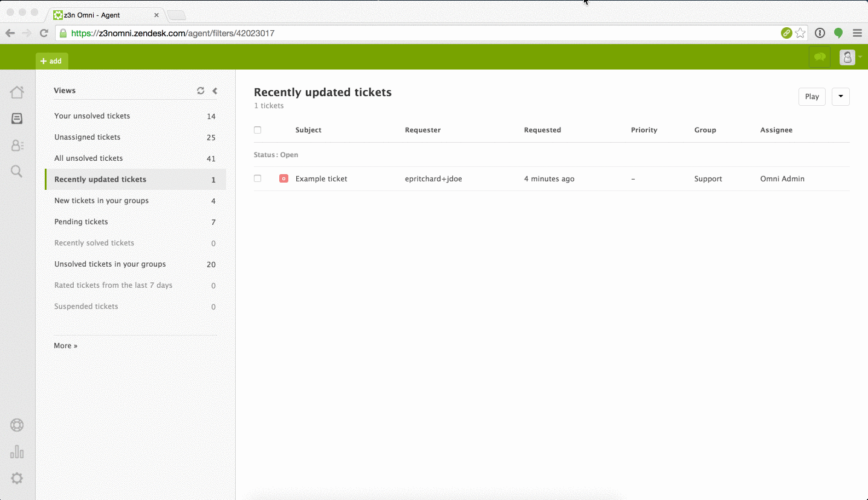The height and width of the screenshot is (500, 868).
Task: Open the Play button dropdown arrow
Action: 841,96
